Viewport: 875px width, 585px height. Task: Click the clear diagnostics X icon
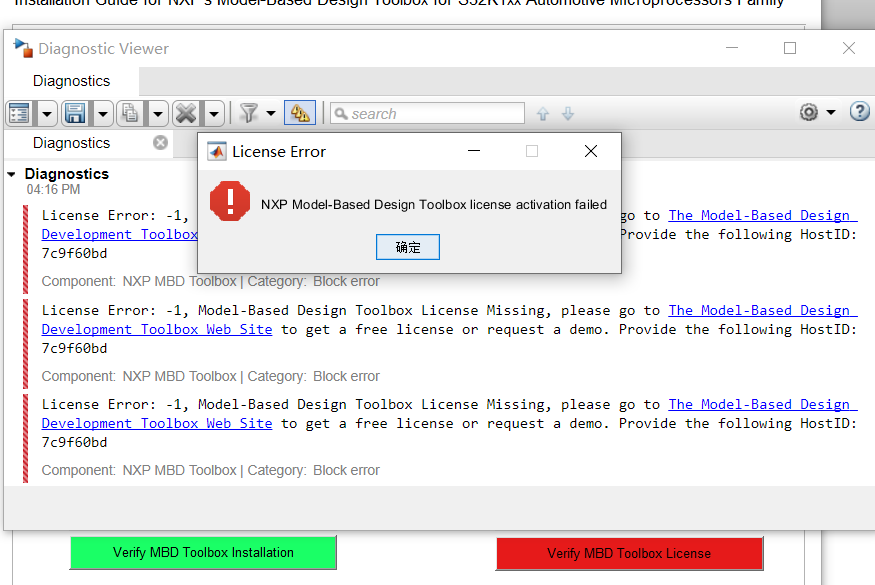tap(186, 113)
